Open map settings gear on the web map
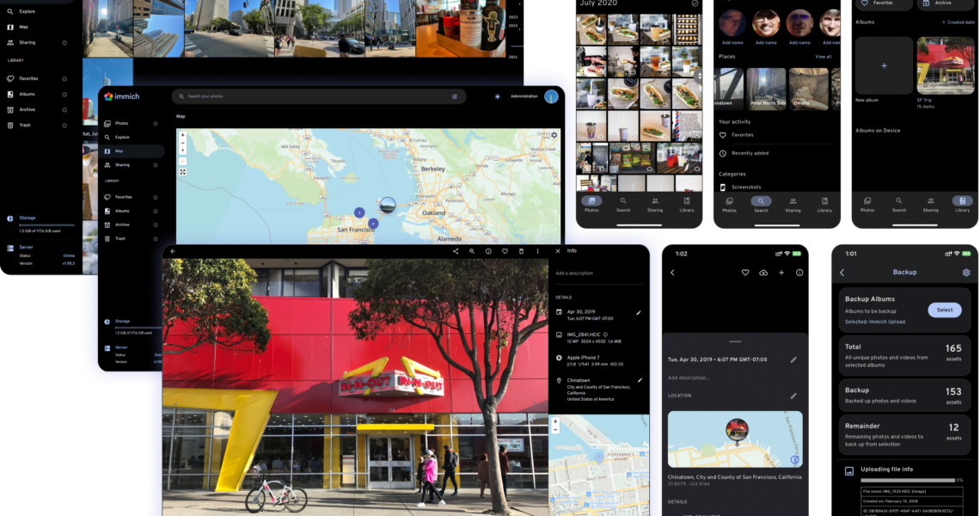Image resolution: width=980 pixels, height=516 pixels. [554, 135]
